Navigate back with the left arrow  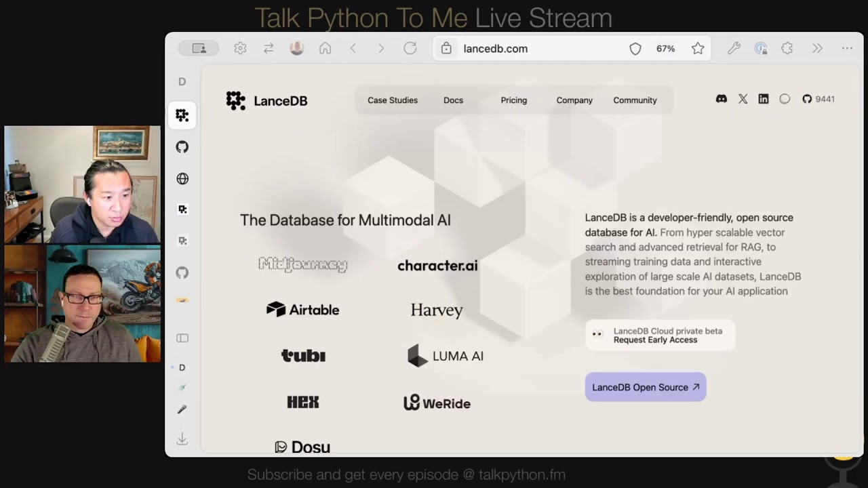[x=353, y=48]
